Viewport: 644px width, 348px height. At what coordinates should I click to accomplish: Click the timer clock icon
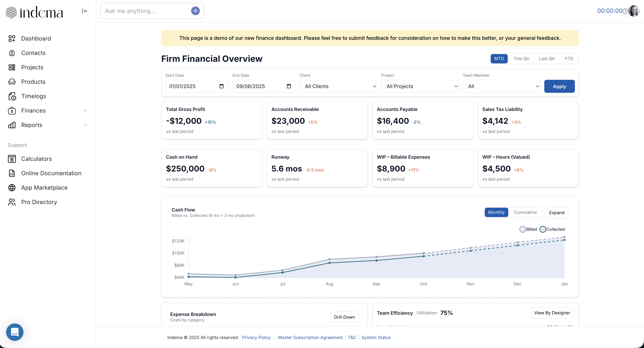point(625,11)
